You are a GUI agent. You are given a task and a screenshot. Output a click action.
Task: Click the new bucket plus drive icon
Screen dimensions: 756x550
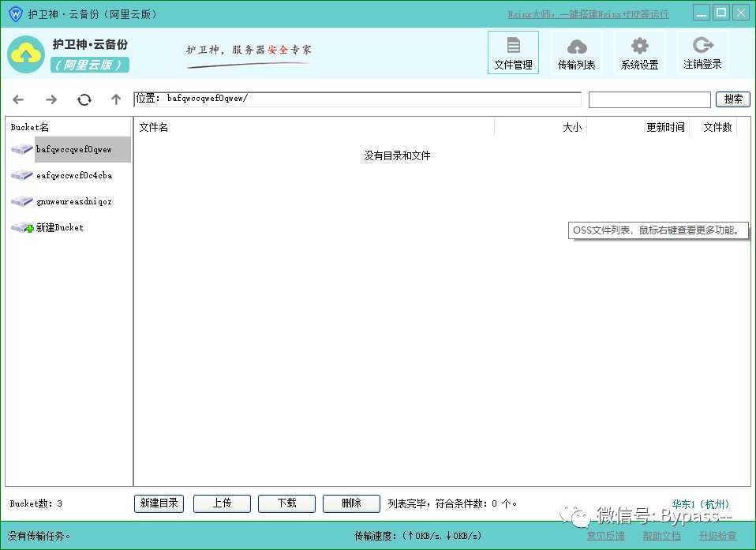tap(22, 227)
